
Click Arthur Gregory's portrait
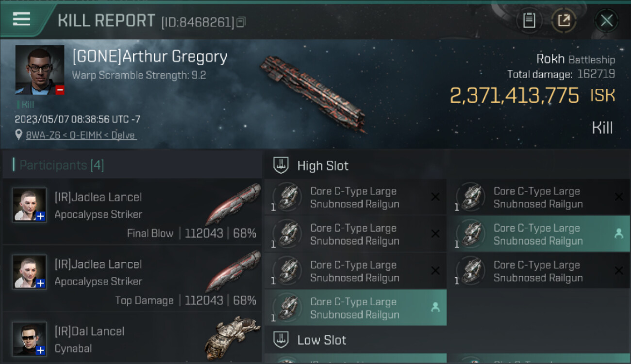(x=40, y=70)
